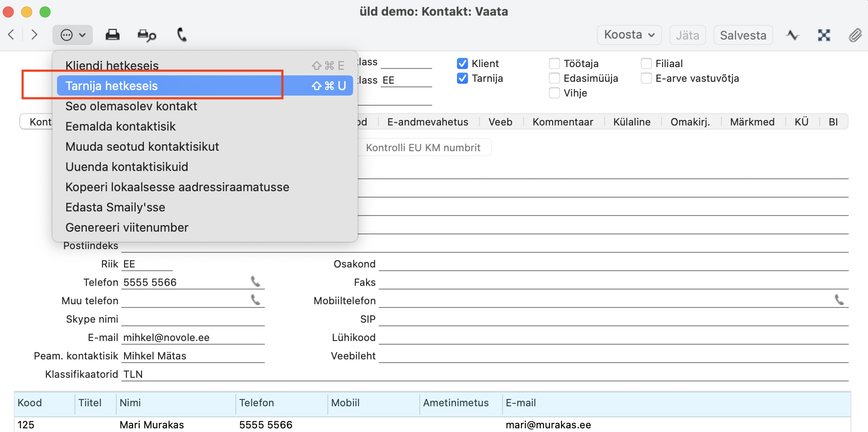Open print preview icon with magnifier
The image size is (868, 432).
(147, 35)
